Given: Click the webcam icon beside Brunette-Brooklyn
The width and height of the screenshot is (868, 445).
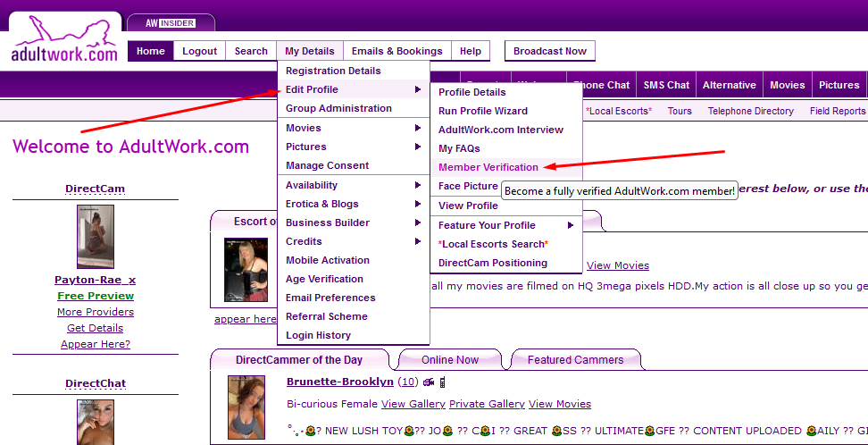Looking at the screenshot, I should point(429,382).
